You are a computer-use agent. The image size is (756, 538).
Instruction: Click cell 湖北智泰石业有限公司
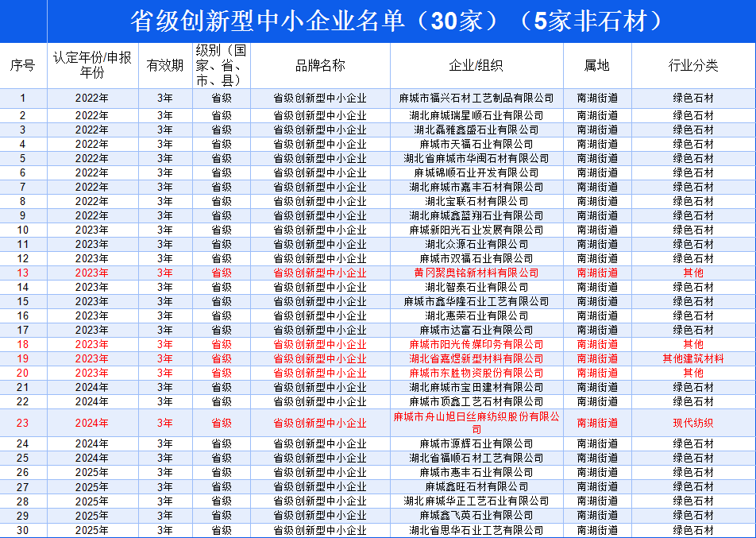pyautogui.click(x=476, y=288)
